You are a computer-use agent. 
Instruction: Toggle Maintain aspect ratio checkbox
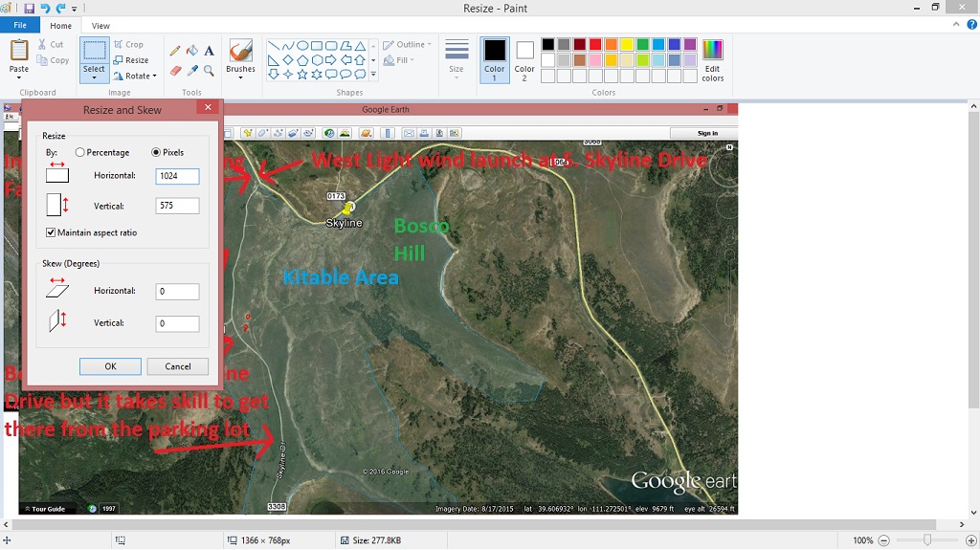pos(51,232)
